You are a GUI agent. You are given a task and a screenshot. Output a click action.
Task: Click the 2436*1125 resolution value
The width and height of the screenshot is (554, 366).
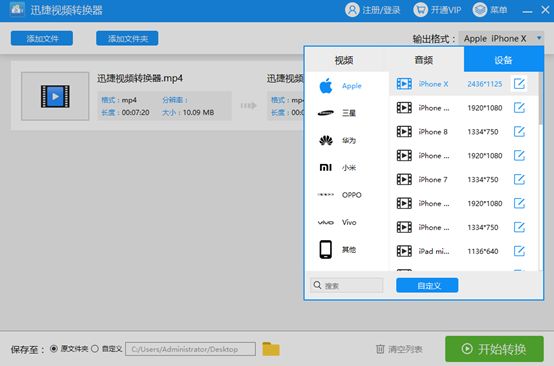coord(484,84)
